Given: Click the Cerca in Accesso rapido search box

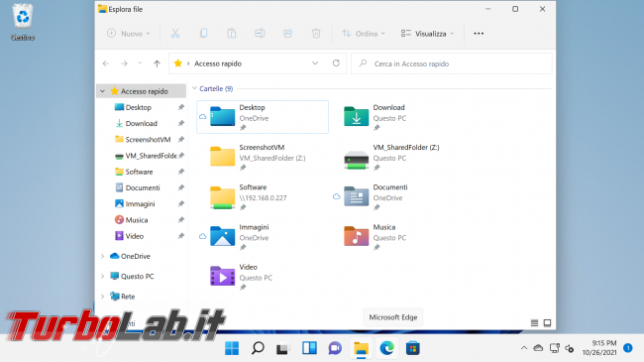Looking at the screenshot, I should 452,63.
